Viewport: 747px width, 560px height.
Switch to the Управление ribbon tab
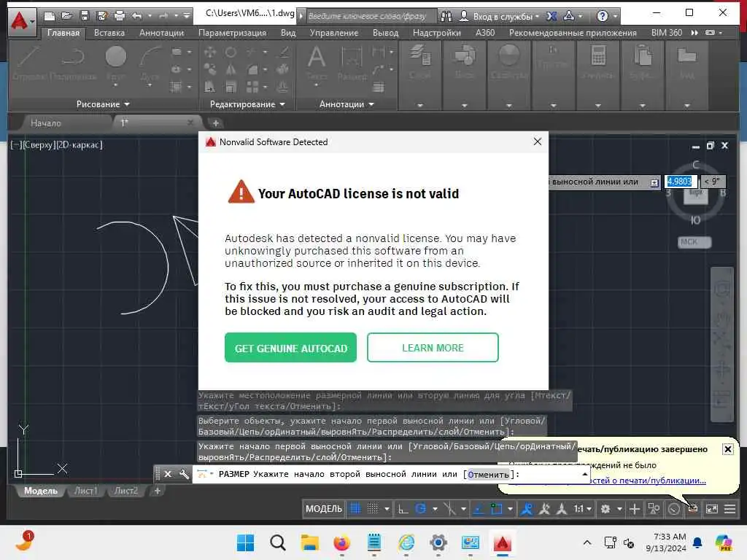click(x=334, y=33)
